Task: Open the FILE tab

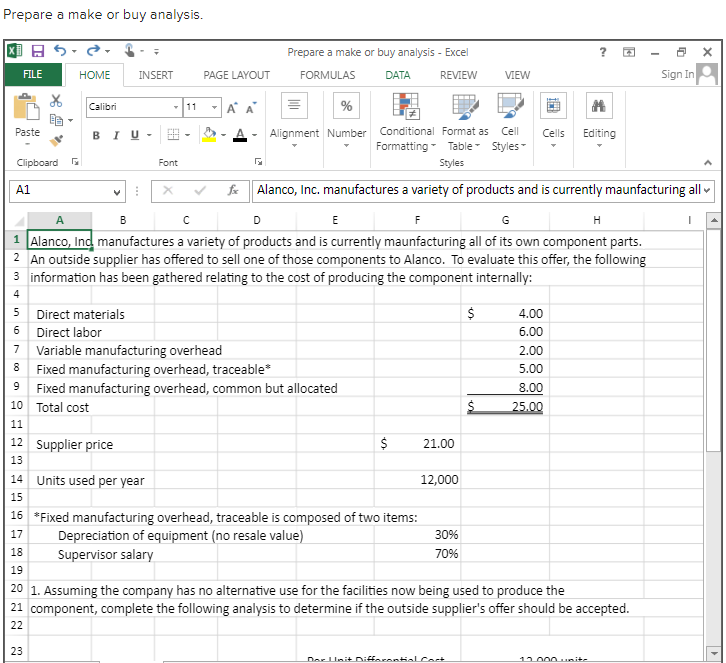Action: pos(33,75)
